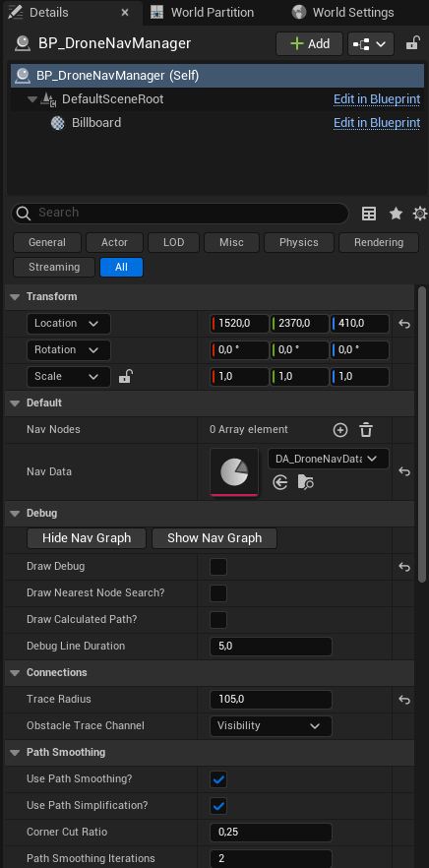Edit DefaultSceneRoot in Blueprint link
This screenshot has height=868, width=429.
pyautogui.click(x=377, y=99)
